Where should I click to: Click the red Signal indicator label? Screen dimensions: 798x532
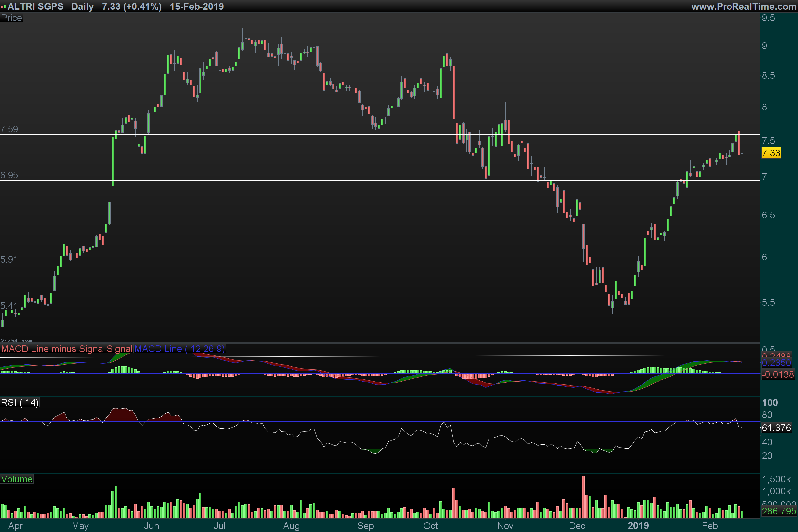tap(119, 349)
